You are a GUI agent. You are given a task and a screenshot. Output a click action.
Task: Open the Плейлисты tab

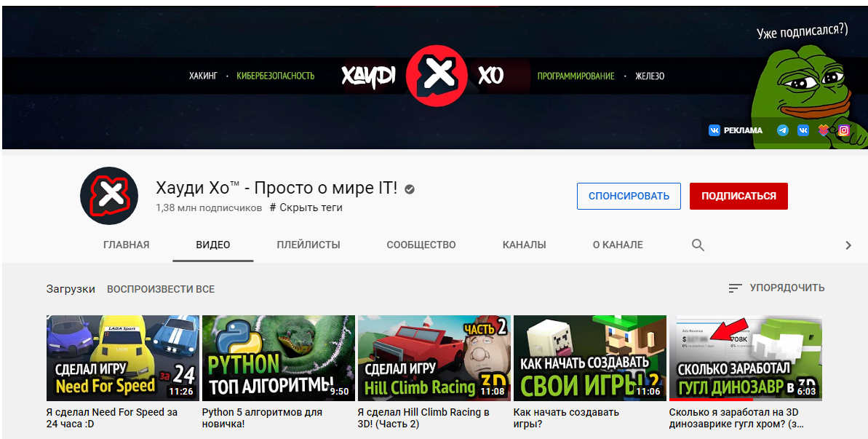coord(308,245)
